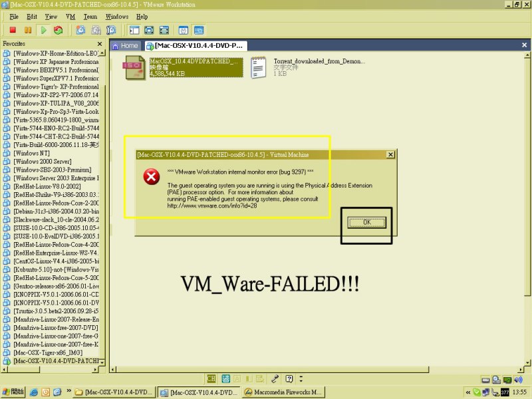Click the Summary view toolbar icon
Screen dimensions: 532x399
point(184,30)
